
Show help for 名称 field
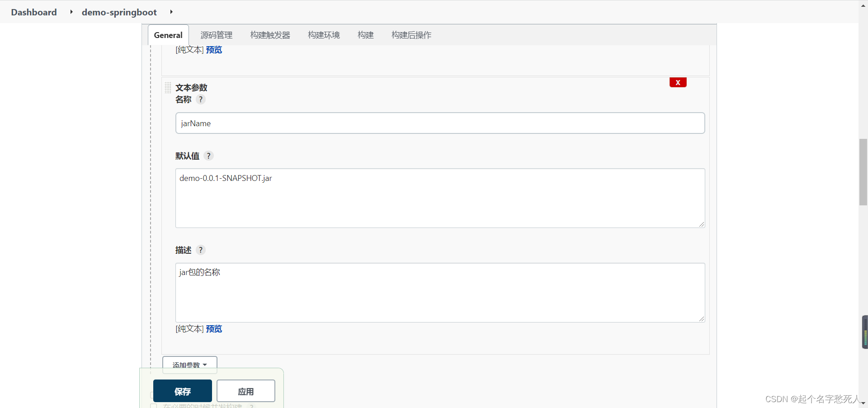[201, 100]
